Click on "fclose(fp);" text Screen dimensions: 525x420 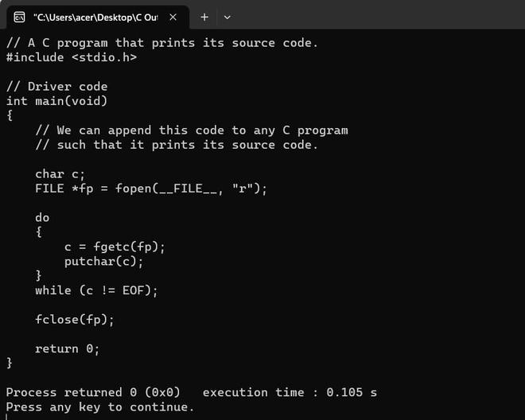[75, 320]
